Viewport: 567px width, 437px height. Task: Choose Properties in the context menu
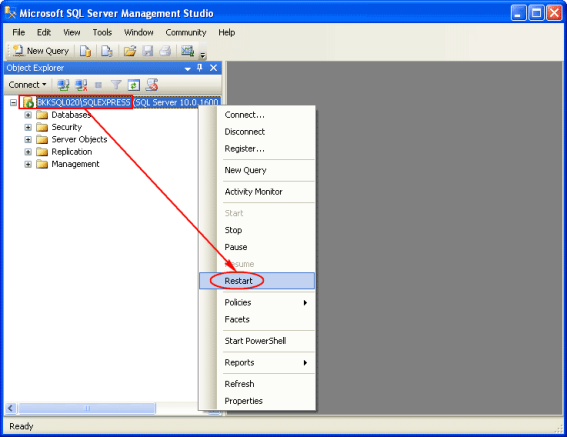click(x=257, y=401)
